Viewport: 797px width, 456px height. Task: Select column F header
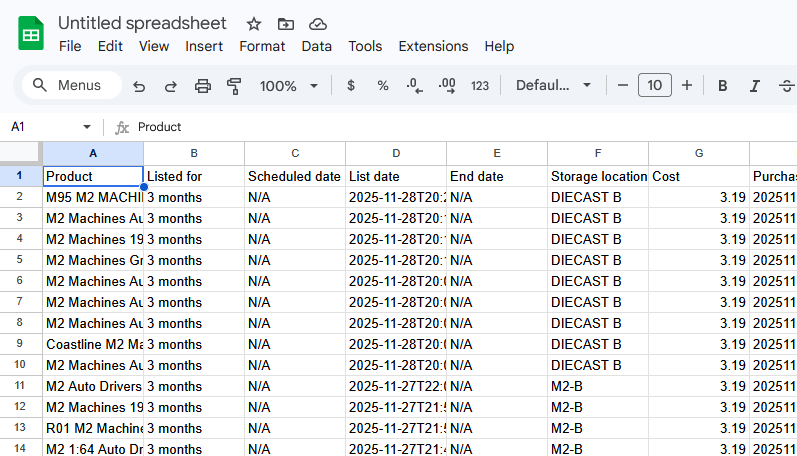click(598, 154)
